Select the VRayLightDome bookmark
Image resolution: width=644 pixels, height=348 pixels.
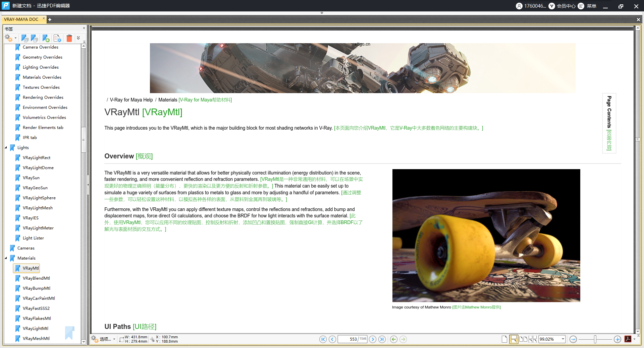[x=38, y=168]
